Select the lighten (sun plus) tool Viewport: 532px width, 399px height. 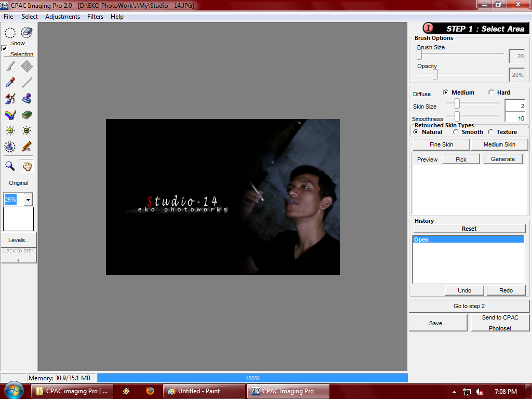pos(10,130)
